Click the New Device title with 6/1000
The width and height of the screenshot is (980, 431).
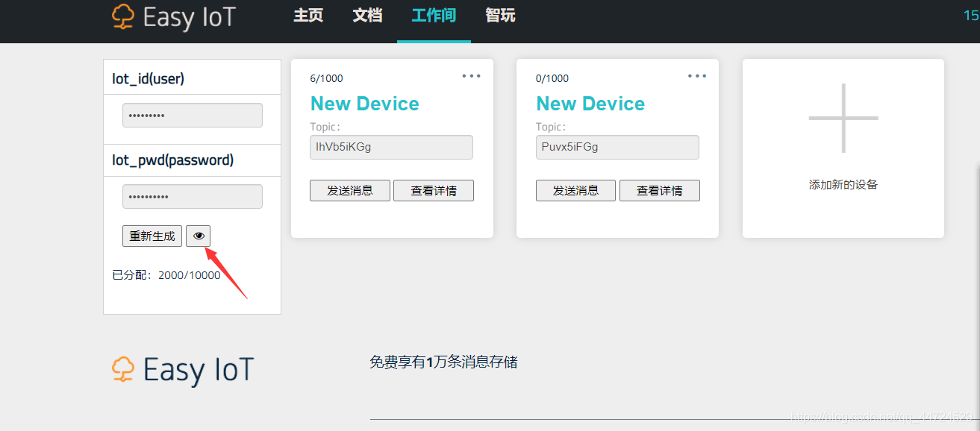(x=365, y=104)
